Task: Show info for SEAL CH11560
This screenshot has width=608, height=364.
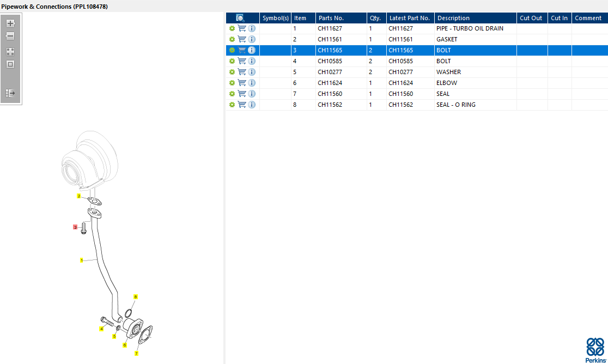Action: click(x=252, y=93)
